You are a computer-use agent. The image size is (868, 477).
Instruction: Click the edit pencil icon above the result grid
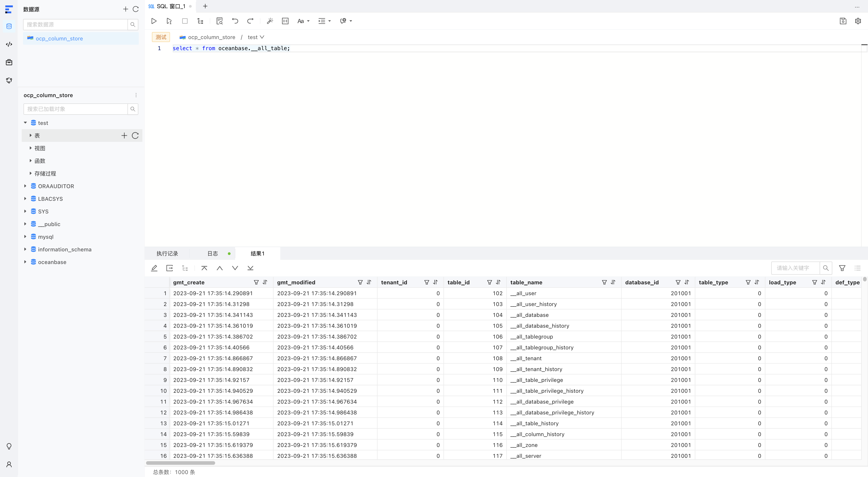(x=154, y=268)
